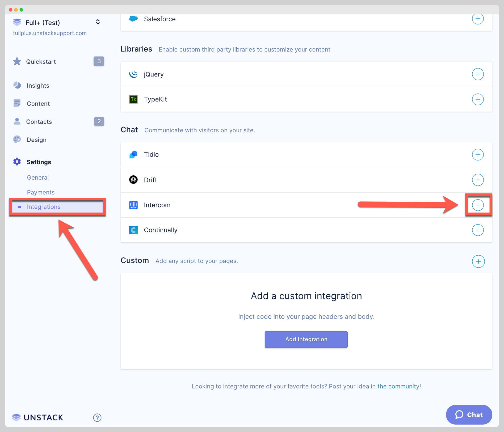
Task: Add Continually using its plus icon
Action: [478, 230]
